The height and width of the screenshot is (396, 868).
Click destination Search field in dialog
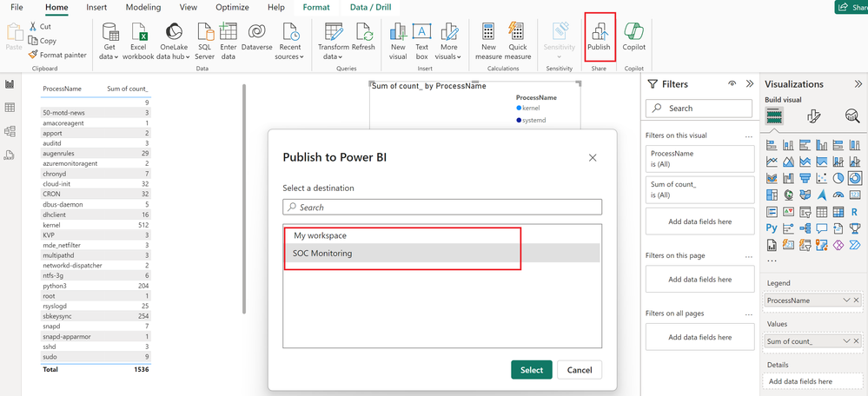click(442, 207)
